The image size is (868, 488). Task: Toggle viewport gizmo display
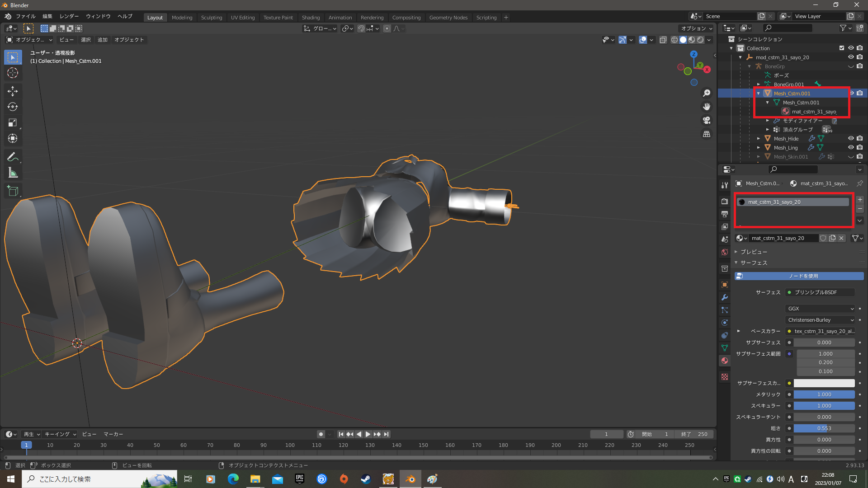point(623,40)
